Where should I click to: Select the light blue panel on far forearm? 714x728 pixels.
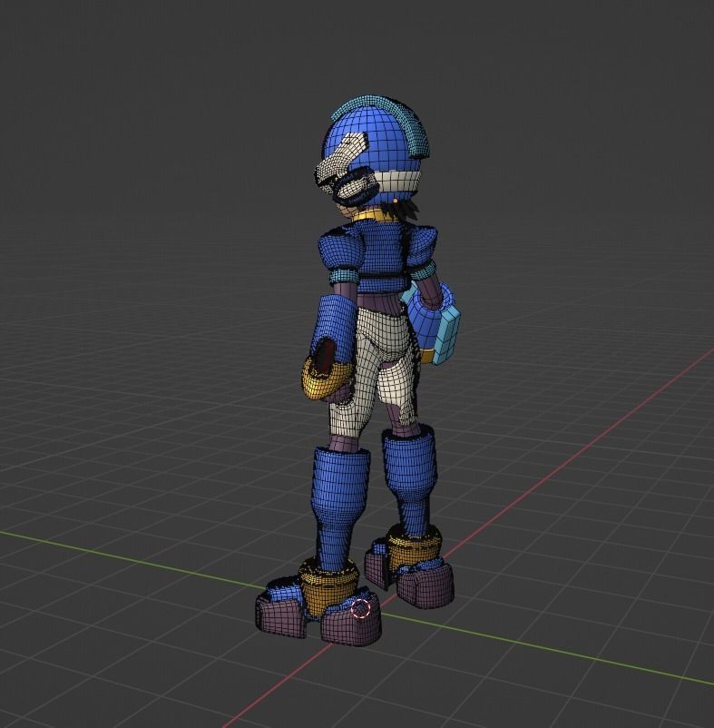(445, 337)
